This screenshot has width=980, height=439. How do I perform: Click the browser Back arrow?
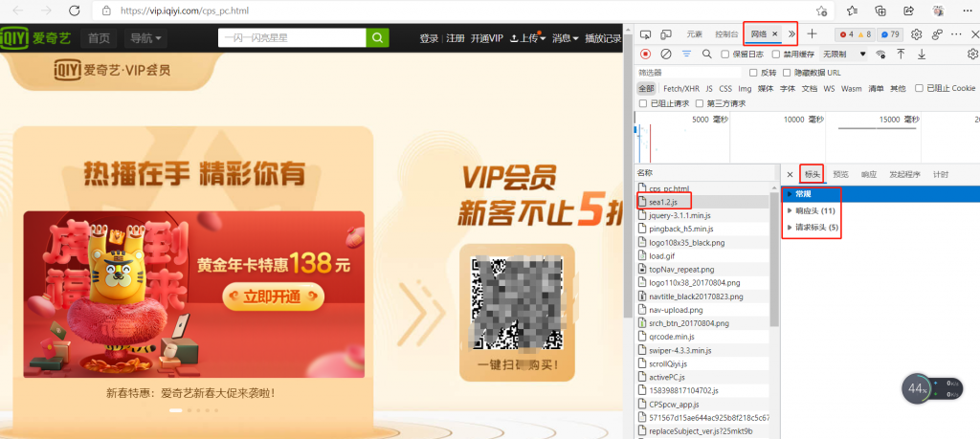18,11
